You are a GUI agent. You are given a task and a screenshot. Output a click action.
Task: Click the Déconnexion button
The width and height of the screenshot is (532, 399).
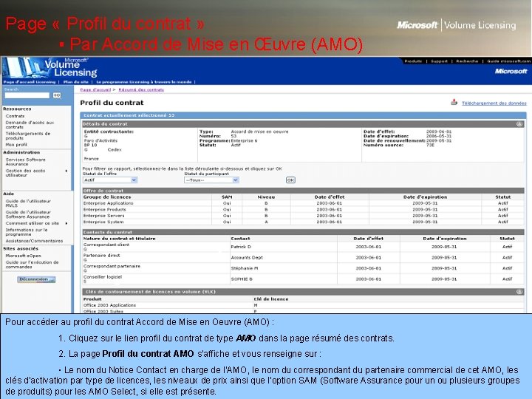[36, 279]
